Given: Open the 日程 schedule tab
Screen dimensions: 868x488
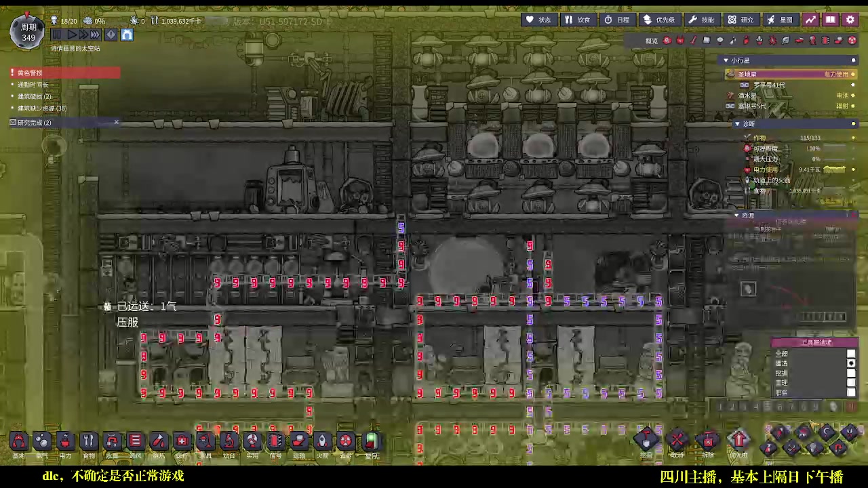Looking at the screenshot, I should pos(618,20).
